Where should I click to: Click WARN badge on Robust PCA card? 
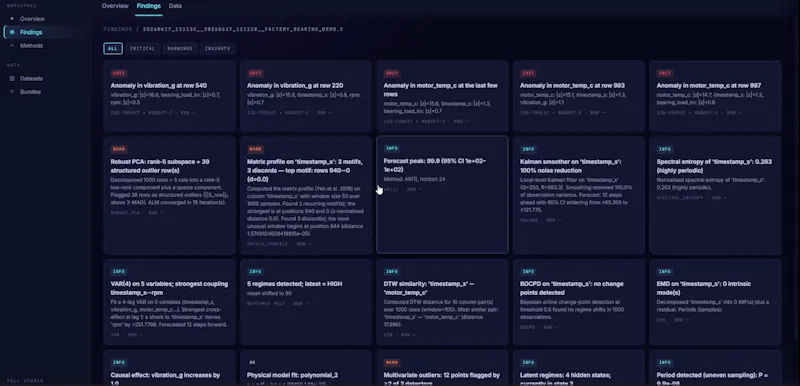pos(118,149)
